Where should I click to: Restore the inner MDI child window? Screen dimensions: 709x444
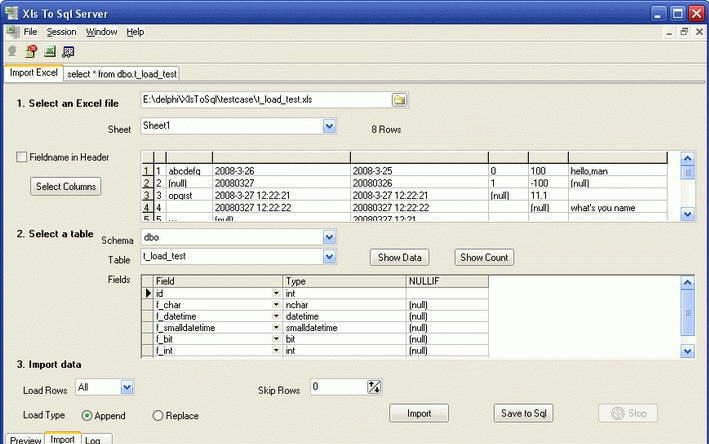684,32
